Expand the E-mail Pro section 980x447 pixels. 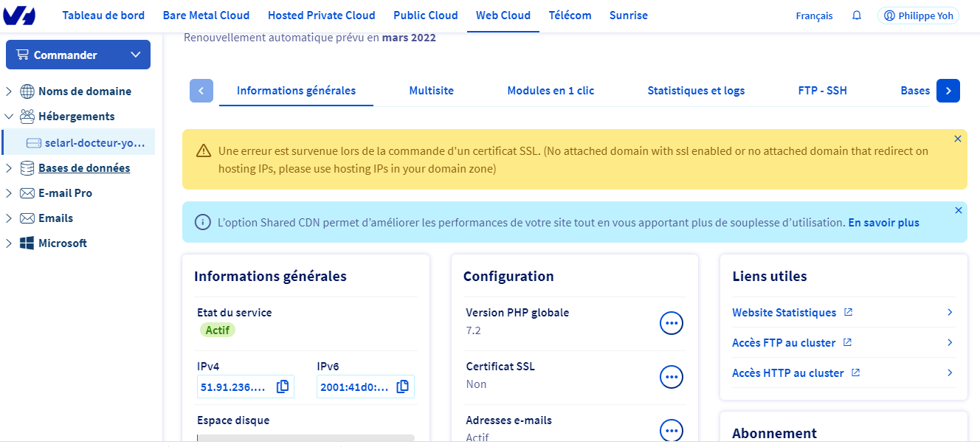coord(9,193)
